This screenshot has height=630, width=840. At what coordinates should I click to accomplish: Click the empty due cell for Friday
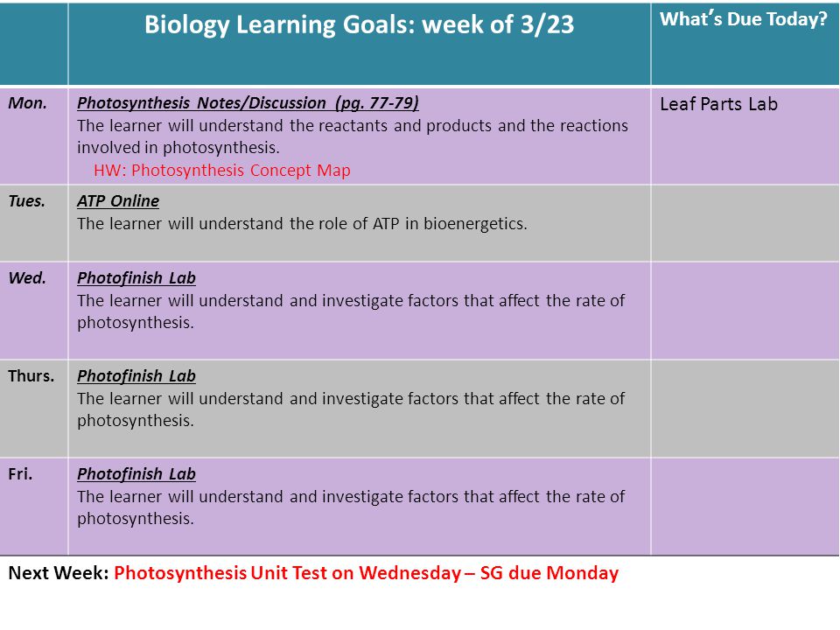click(x=745, y=507)
